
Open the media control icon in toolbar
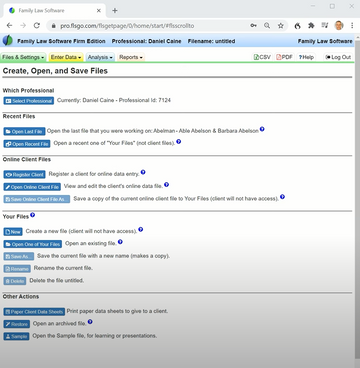[x=325, y=26]
